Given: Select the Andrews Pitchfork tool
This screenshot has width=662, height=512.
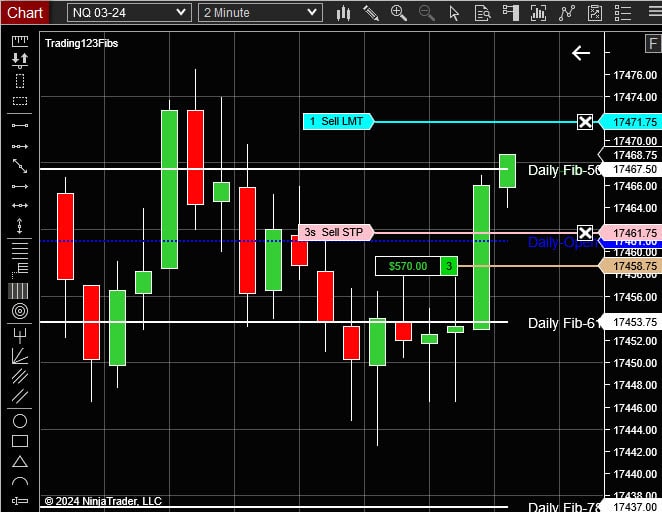Looking at the screenshot, I should 20,336.
